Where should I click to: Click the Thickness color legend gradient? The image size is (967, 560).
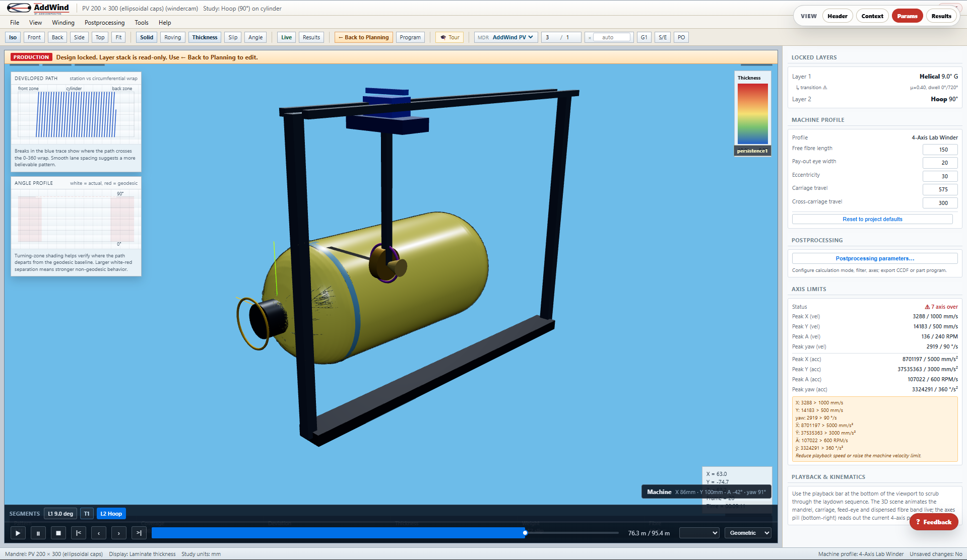pyautogui.click(x=752, y=114)
